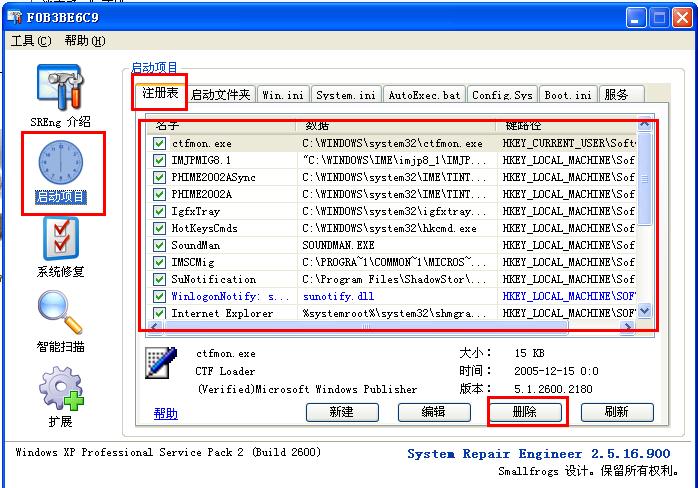Screen dimensions: 698x488
Task: Click the ctfmon.exe file details icon
Action: [x=161, y=363]
